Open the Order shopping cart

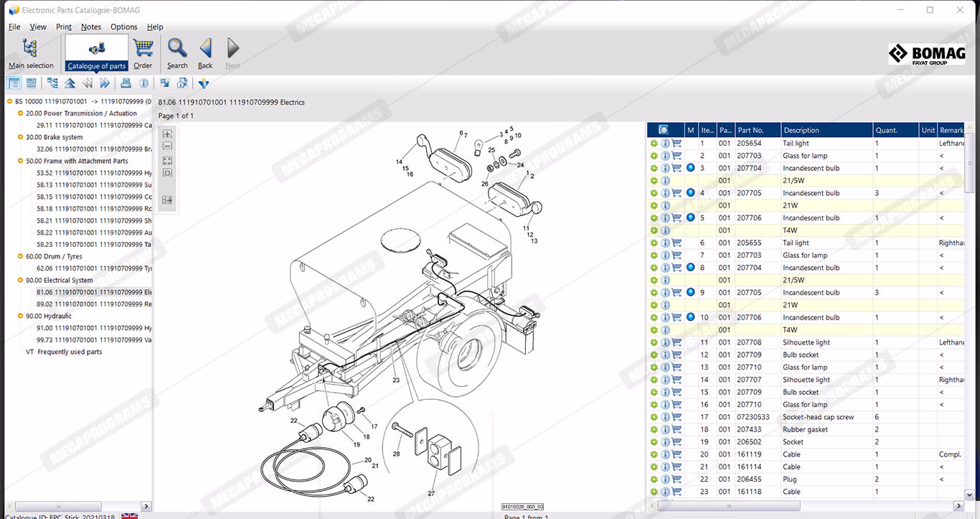(x=143, y=52)
